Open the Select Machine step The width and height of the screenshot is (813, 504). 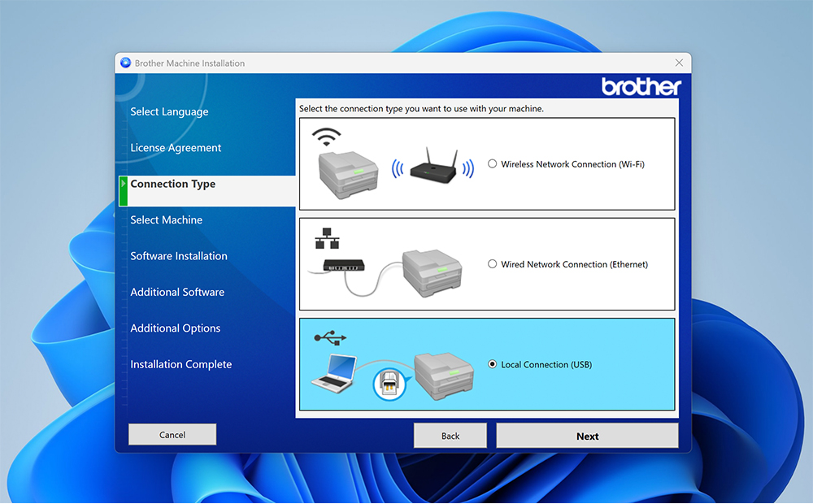tap(167, 219)
